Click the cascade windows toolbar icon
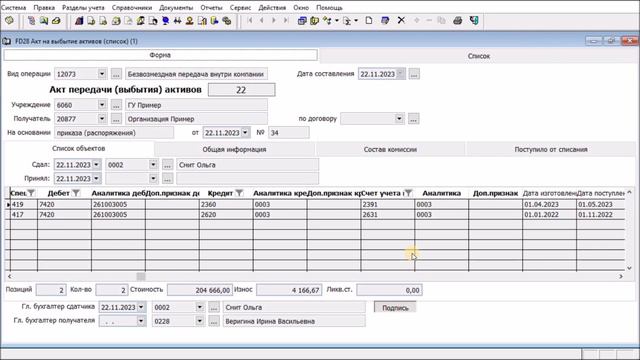The height and width of the screenshot is (360, 640). [302, 20]
